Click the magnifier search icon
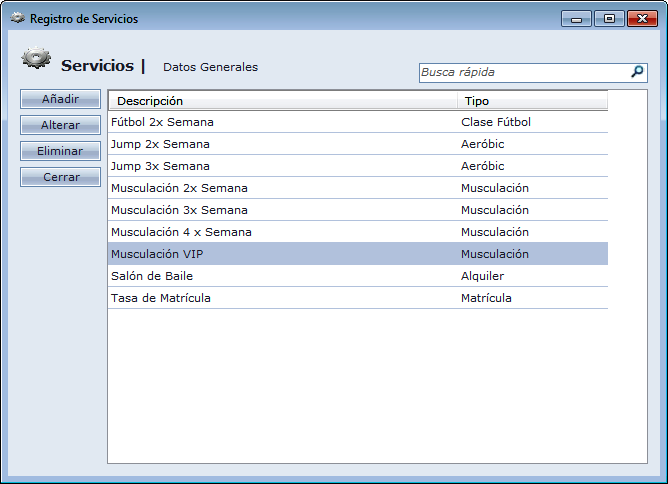 (x=637, y=72)
